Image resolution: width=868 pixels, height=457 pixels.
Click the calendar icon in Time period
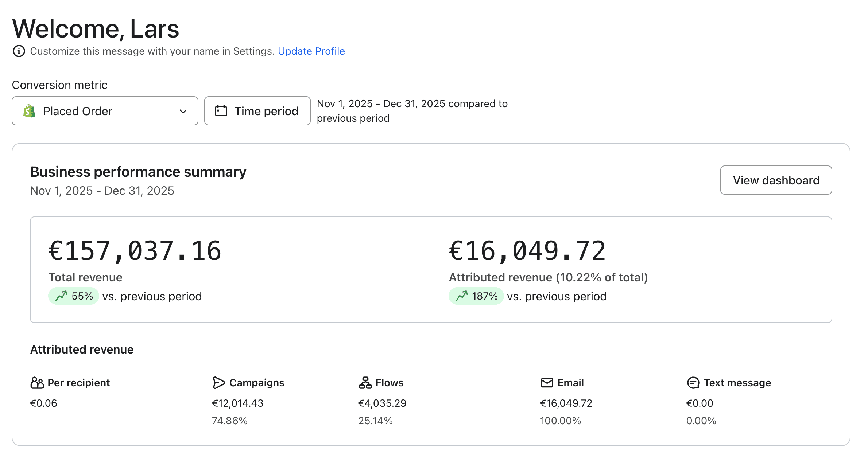coord(221,111)
